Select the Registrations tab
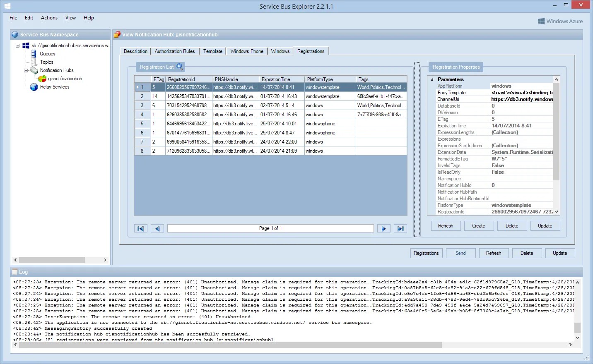This screenshot has height=364, width=593. (x=311, y=51)
